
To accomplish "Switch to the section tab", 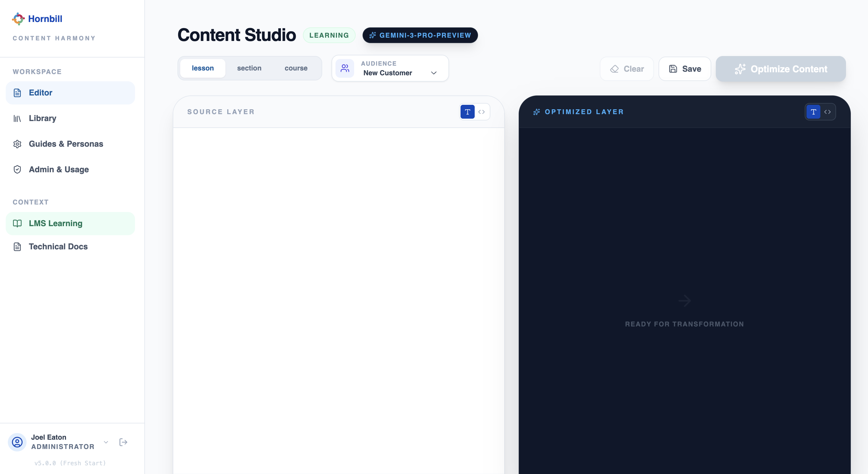I will pos(249,68).
